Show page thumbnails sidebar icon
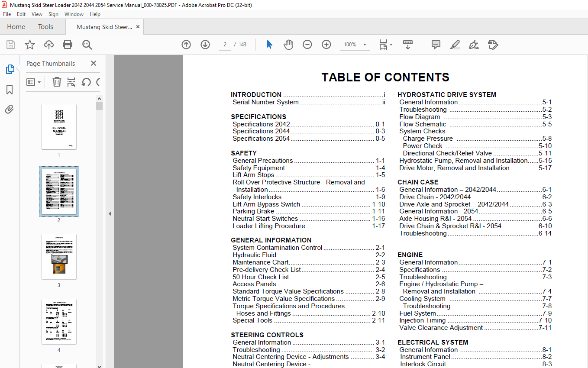Screen dimensions: 588x368 pos(10,69)
